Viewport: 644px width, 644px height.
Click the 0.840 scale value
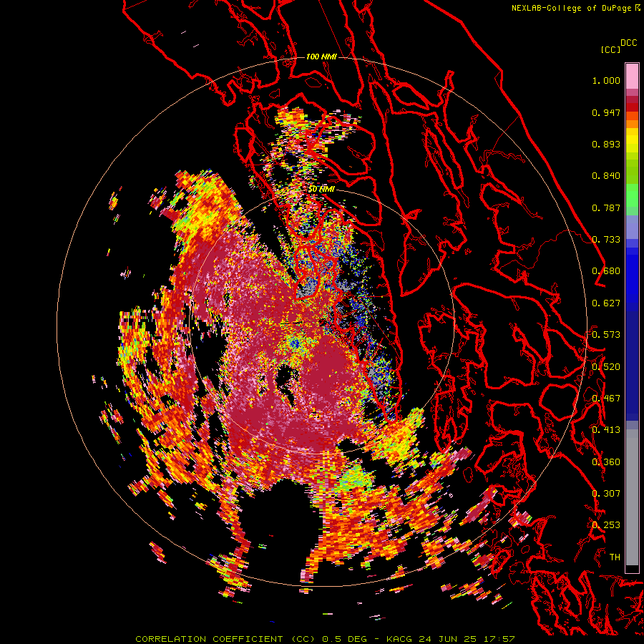click(x=606, y=176)
